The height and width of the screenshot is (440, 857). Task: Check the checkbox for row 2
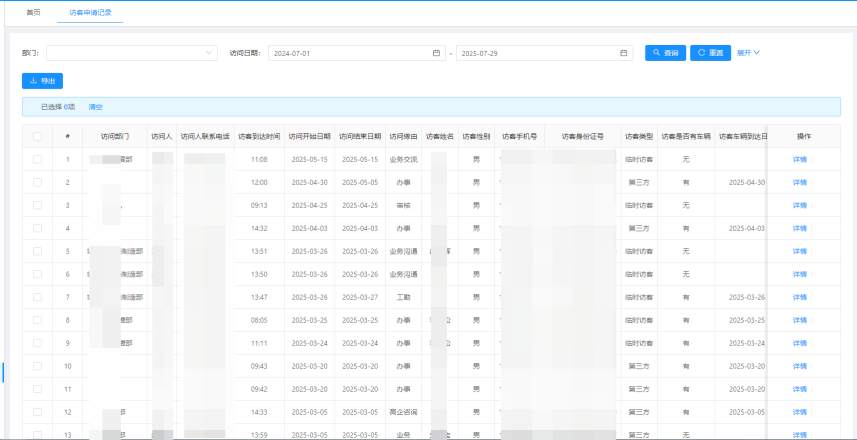pyautogui.click(x=37, y=182)
